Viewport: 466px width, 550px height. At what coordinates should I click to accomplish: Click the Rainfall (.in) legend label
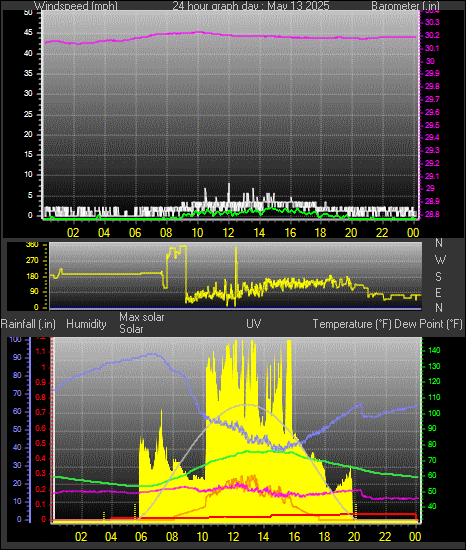tap(28, 324)
